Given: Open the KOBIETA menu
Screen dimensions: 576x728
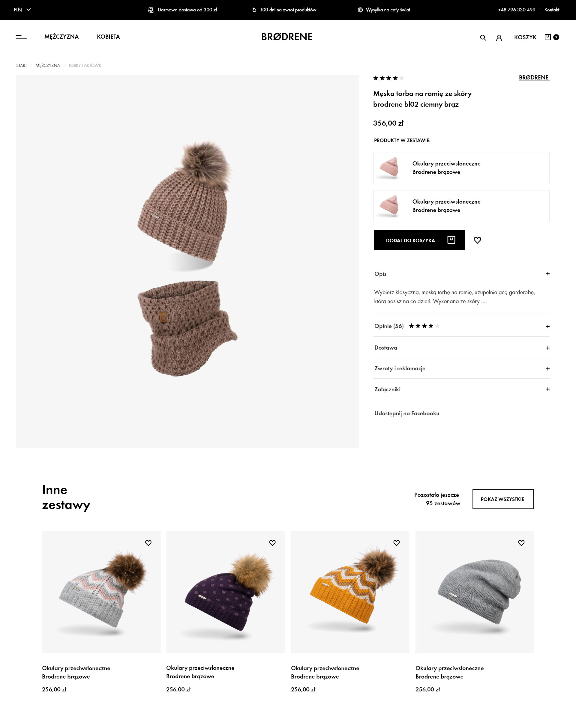Looking at the screenshot, I should [108, 37].
